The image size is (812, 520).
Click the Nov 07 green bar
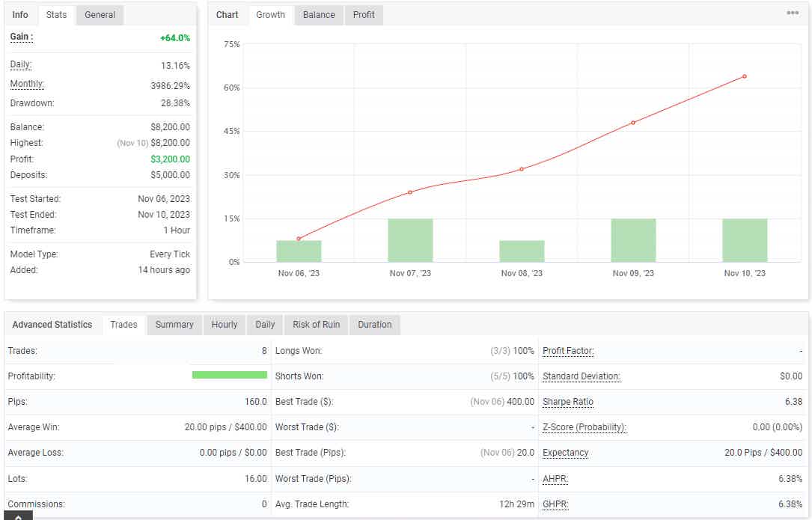(410, 240)
